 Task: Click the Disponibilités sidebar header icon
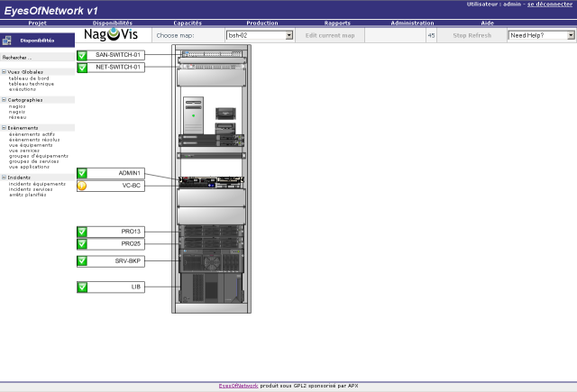pos(6,41)
